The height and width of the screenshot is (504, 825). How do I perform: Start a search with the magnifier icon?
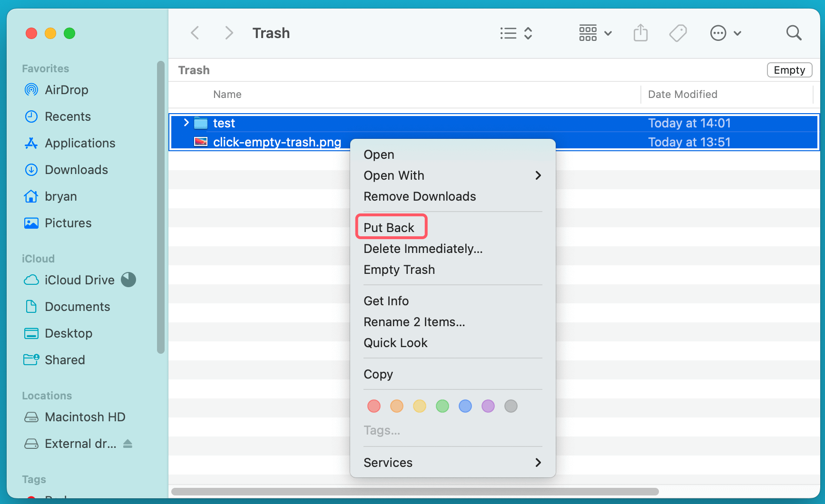coord(794,33)
